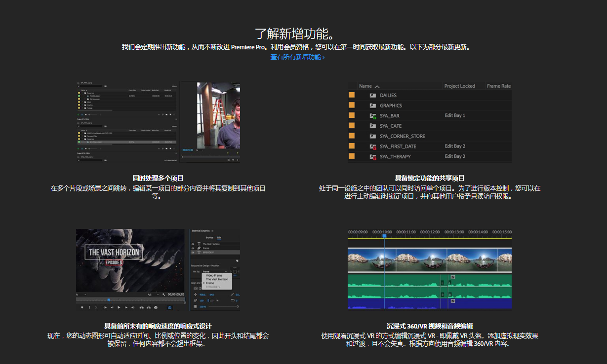The height and width of the screenshot is (364, 607).
Task: Toggle the eye icon for the EPISODE V layer
Action: click(193, 253)
